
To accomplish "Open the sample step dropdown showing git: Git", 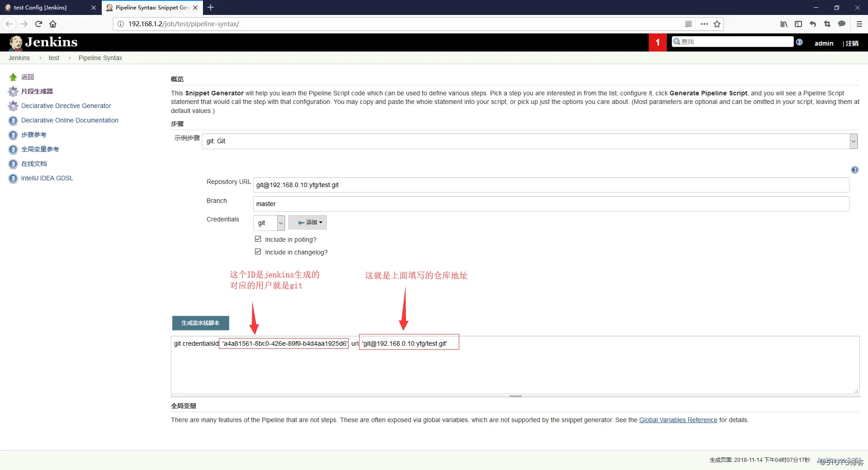I will (529, 141).
